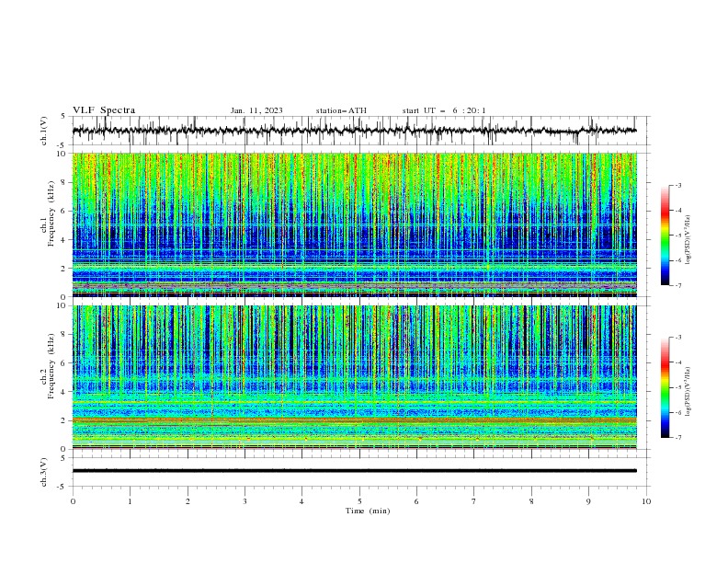728x563 pixels.
Task: Click the 'station=ATH' label
Action: (x=341, y=110)
